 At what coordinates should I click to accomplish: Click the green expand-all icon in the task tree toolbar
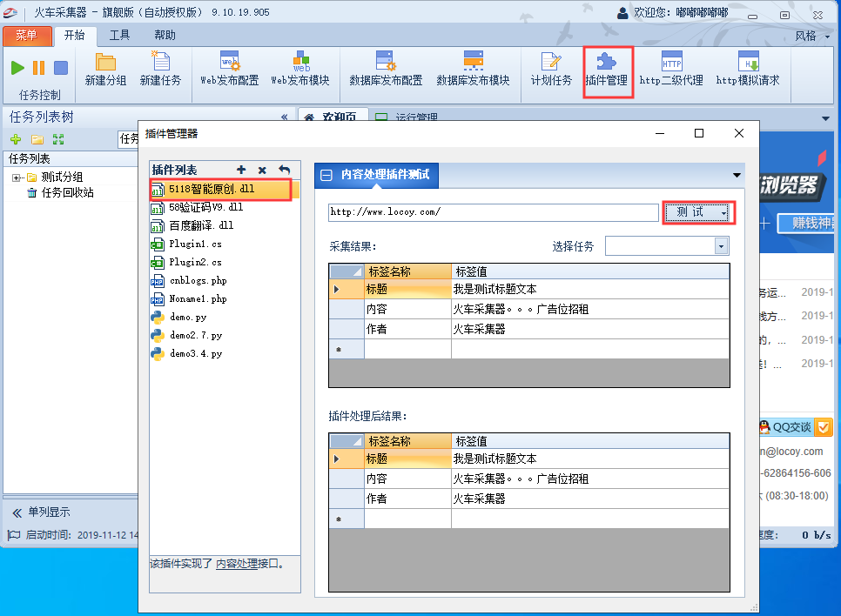point(58,139)
